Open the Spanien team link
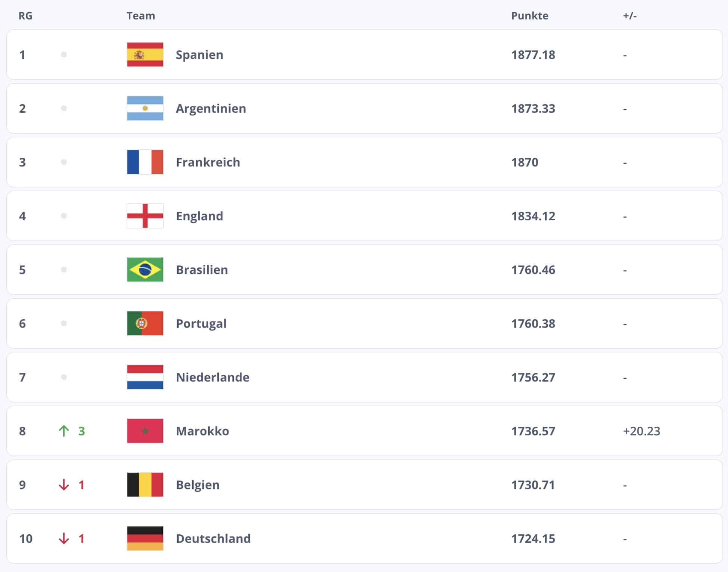This screenshot has width=728, height=572. [199, 55]
